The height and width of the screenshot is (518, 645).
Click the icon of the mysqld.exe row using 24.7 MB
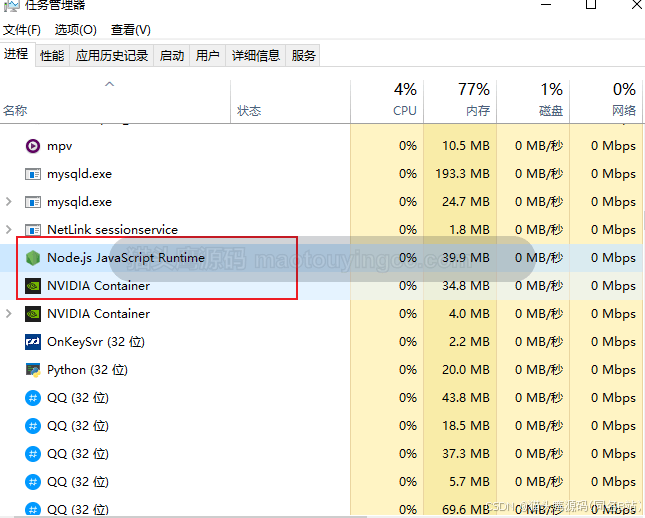(x=33, y=202)
